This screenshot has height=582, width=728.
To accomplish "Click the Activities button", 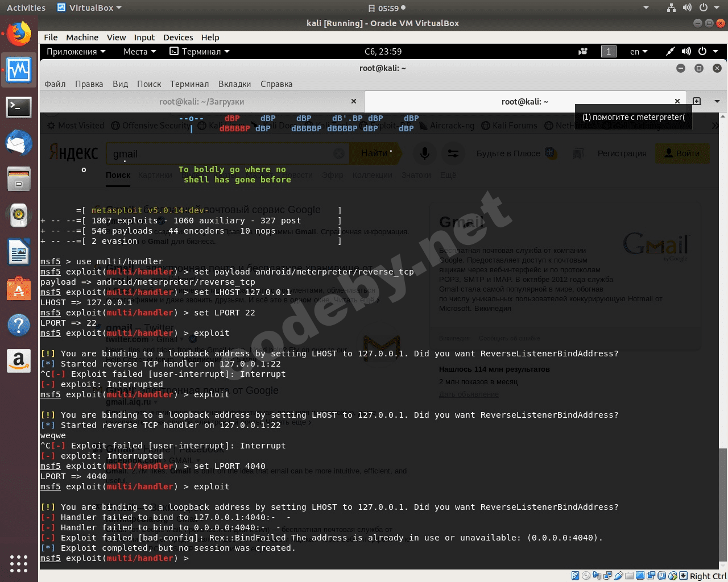I will point(26,8).
